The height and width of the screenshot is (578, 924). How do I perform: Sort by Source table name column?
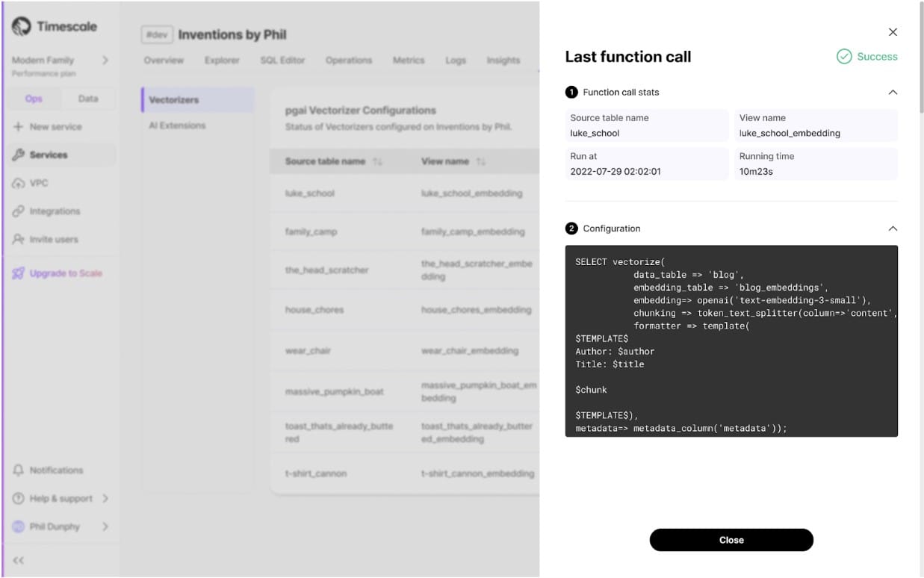click(377, 162)
